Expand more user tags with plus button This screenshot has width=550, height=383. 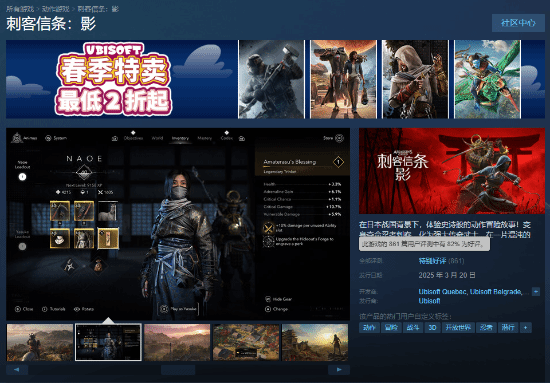pyautogui.click(x=525, y=328)
